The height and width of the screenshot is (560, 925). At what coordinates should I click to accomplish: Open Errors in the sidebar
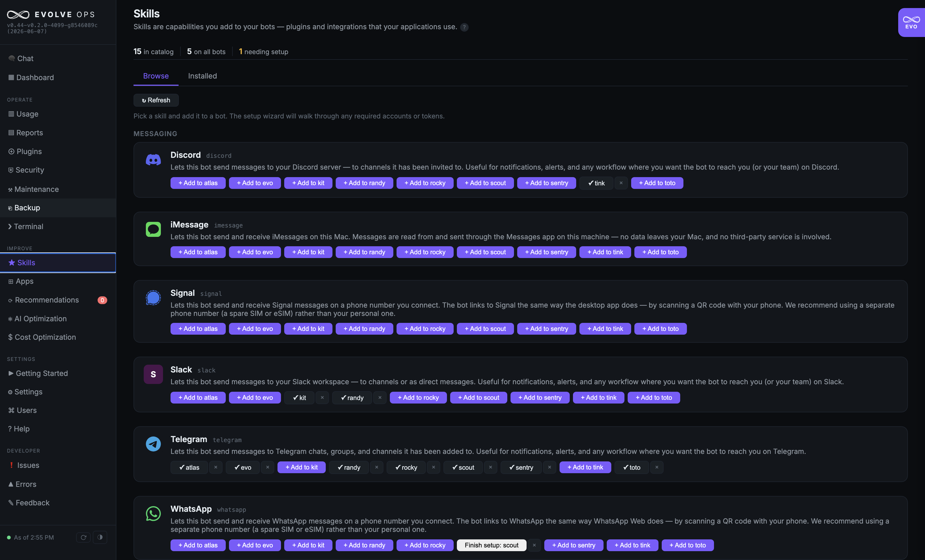[x=58, y=484]
